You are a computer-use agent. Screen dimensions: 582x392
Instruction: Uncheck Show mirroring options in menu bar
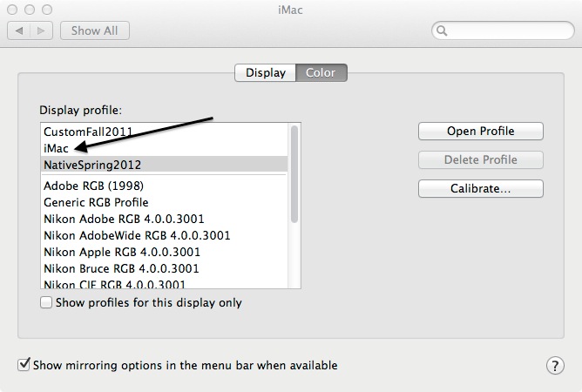(24, 364)
